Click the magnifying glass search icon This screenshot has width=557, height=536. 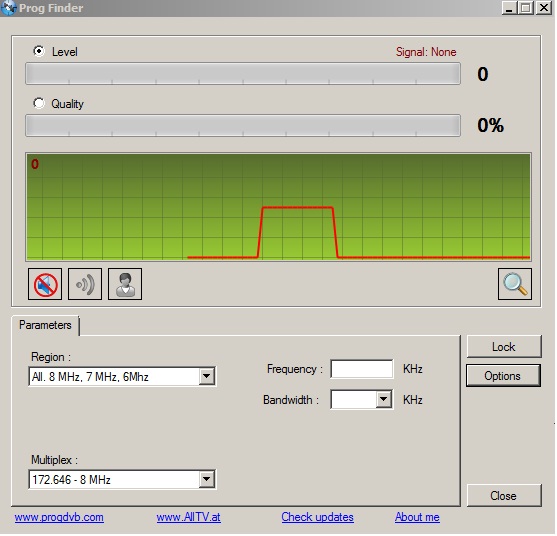coord(516,285)
